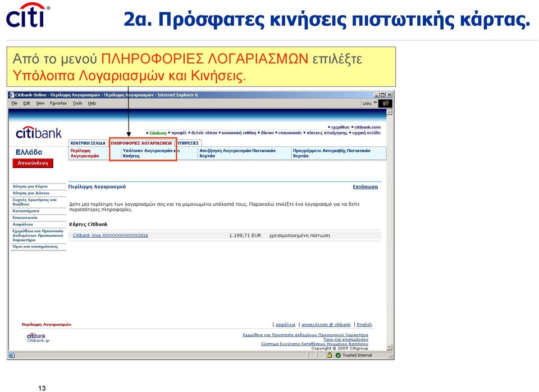539x392 pixels.
Task: Choose Περίληψη Λογαριασμών in the submenu
Action: 85,153
